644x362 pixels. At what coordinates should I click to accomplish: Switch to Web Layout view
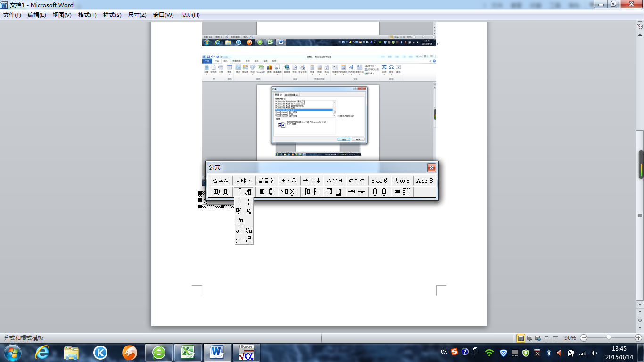tap(538, 338)
